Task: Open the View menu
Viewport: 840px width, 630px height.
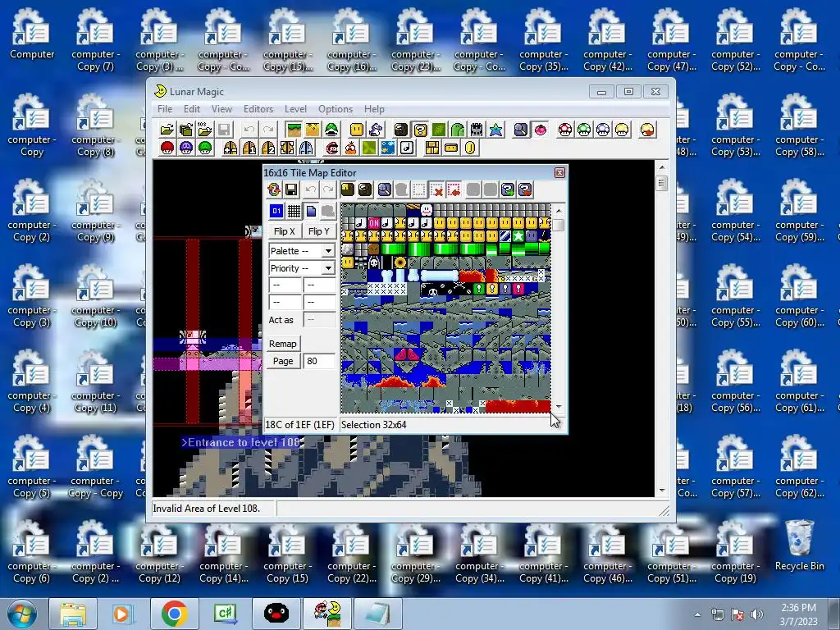Action: 221,109
